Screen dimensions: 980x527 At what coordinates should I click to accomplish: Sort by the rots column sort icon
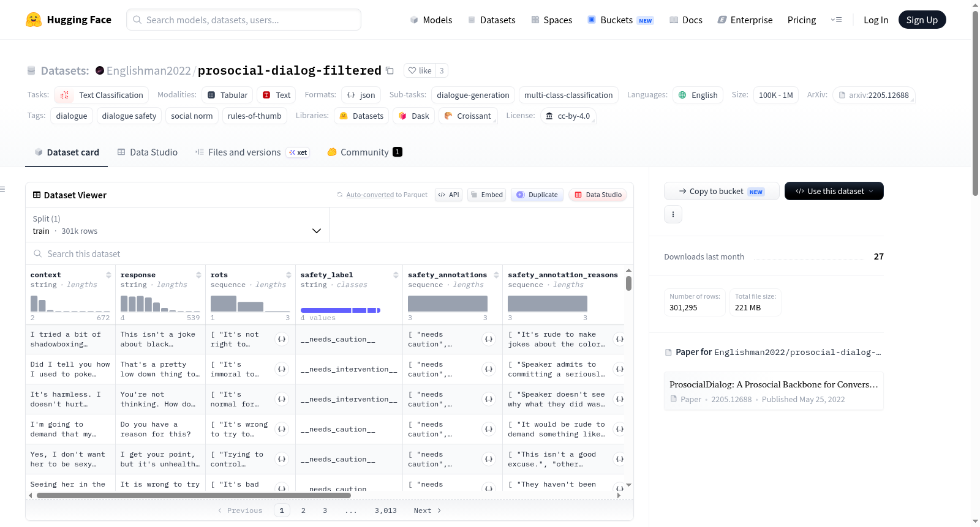click(288, 275)
